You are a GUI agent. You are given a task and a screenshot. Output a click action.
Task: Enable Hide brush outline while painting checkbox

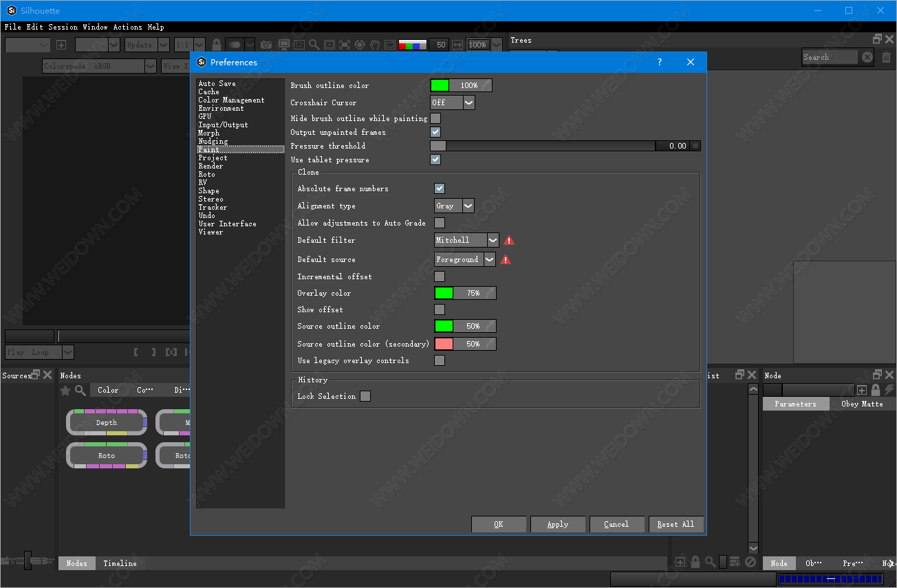(x=435, y=118)
